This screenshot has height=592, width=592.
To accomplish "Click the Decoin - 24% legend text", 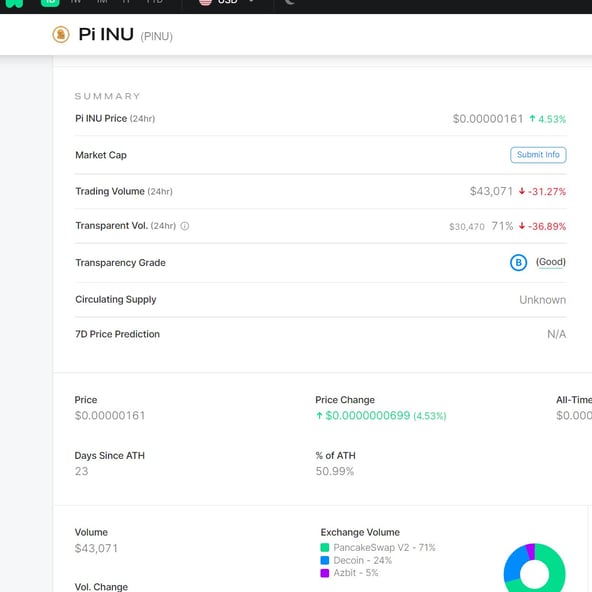I will [362, 560].
